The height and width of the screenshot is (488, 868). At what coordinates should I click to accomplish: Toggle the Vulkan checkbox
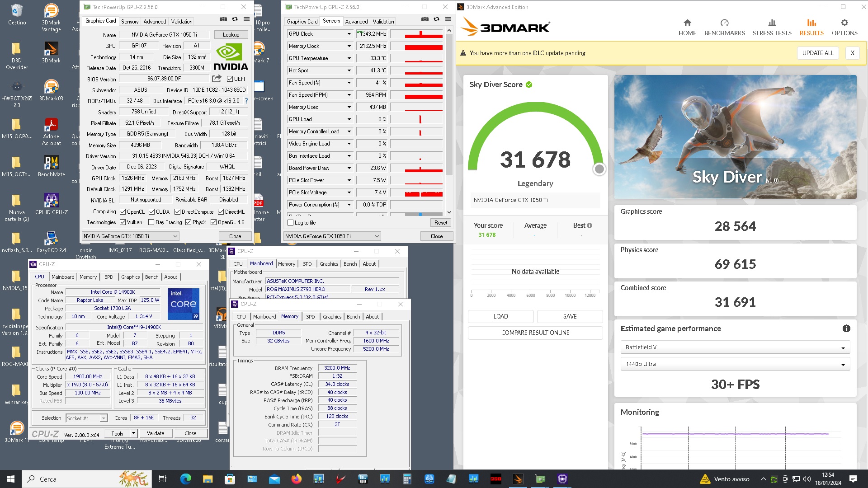pos(123,222)
